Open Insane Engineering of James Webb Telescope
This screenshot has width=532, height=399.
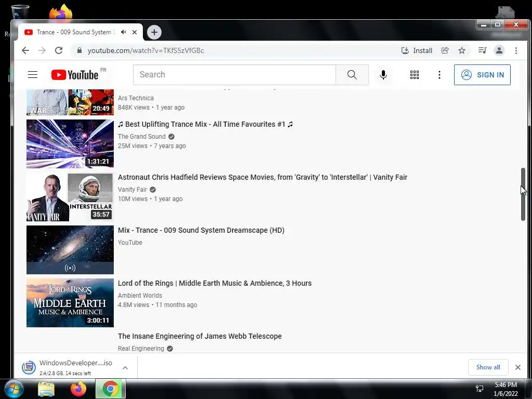pyautogui.click(x=200, y=336)
